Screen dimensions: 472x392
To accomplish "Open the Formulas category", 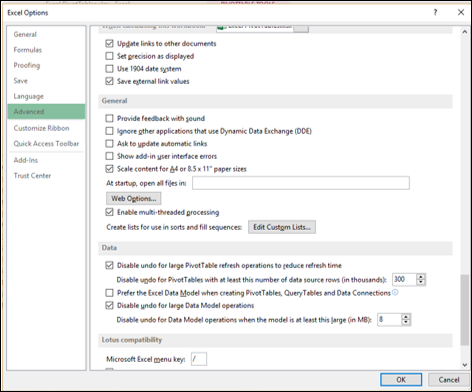I will point(28,50).
